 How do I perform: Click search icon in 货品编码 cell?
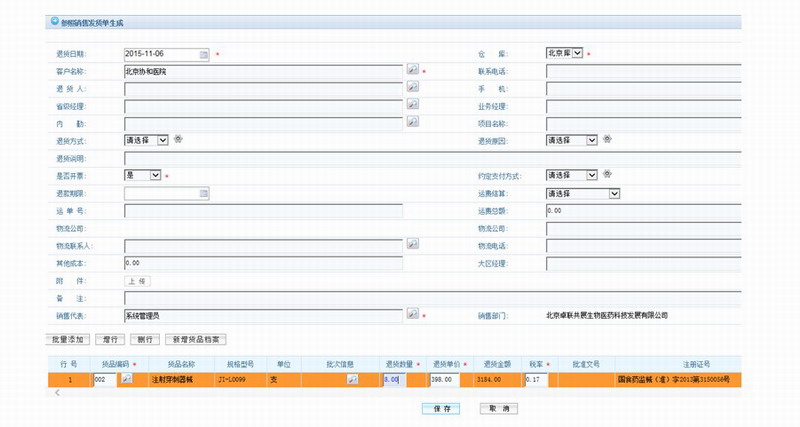pyautogui.click(x=126, y=379)
